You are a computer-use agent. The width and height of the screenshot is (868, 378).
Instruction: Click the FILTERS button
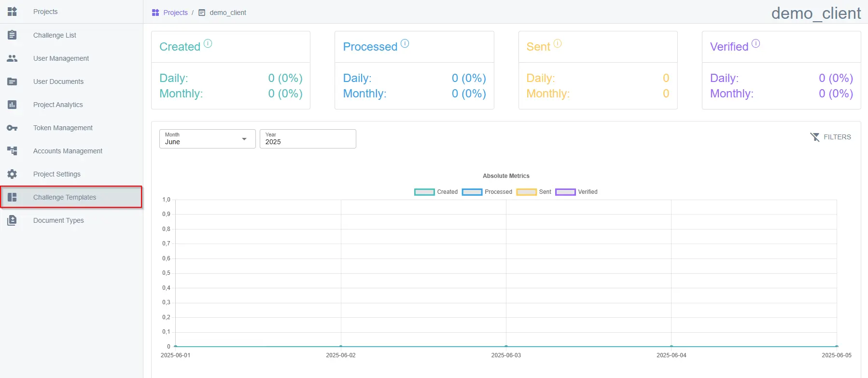coord(830,137)
